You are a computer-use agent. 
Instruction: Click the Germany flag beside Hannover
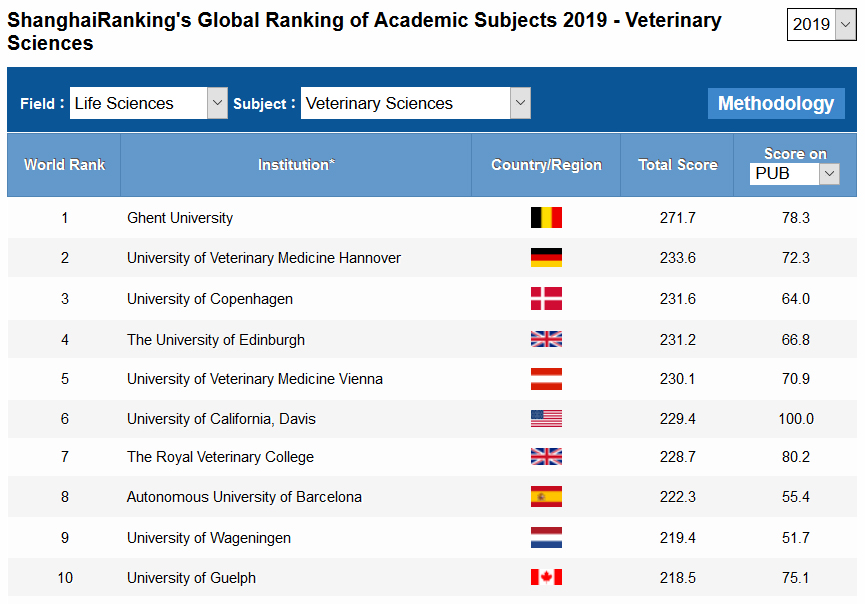[545, 257]
